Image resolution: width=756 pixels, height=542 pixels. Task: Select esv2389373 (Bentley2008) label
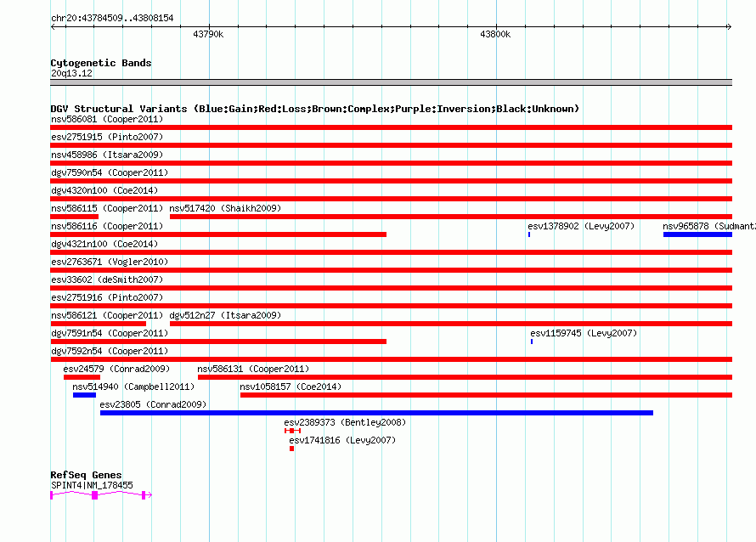tap(345, 422)
